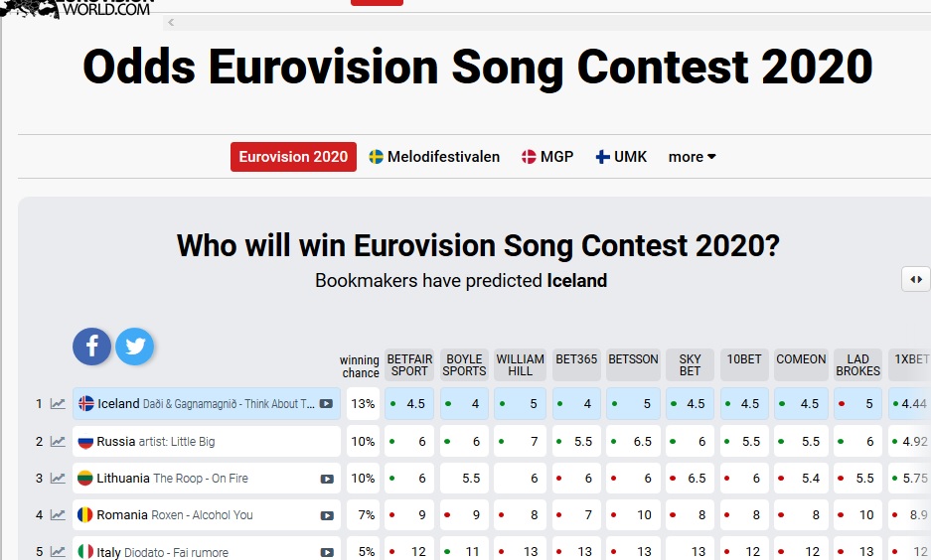
Task: Switch to Melodifestivalen odds tab
Action: [434, 157]
